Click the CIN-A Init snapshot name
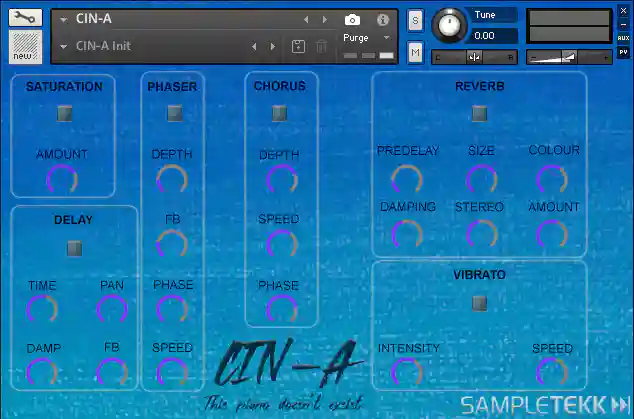Image resolution: width=634 pixels, height=419 pixels. coord(104,46)
